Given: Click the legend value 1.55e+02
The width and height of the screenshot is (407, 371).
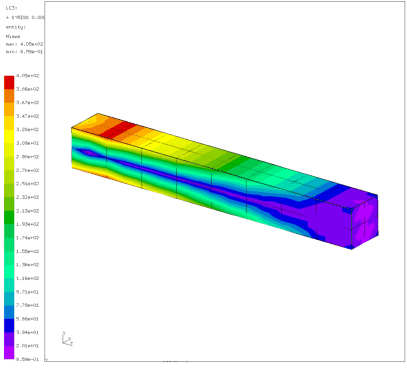Looking at the screenshot, I should (x=28, y=251).
